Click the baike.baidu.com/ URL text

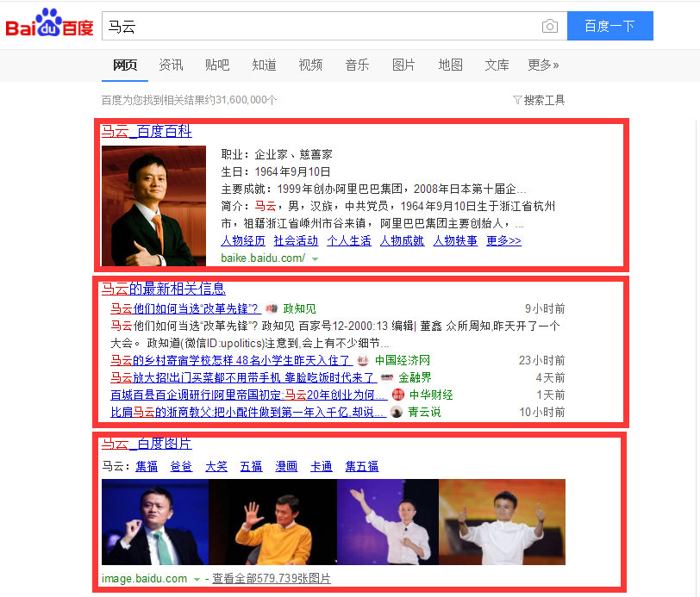click(263, 258)
